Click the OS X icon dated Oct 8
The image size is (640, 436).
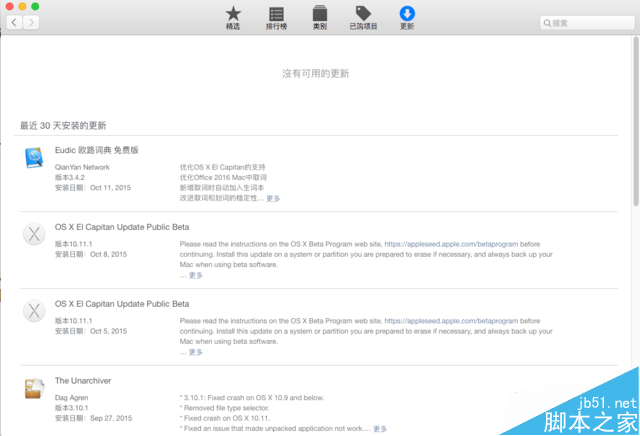[34, 234]
